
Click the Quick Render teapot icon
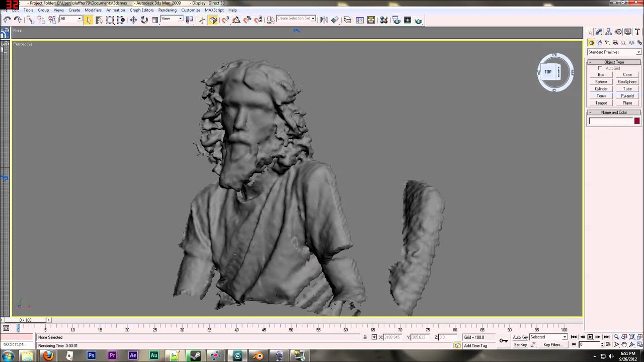tap(418, 20)
